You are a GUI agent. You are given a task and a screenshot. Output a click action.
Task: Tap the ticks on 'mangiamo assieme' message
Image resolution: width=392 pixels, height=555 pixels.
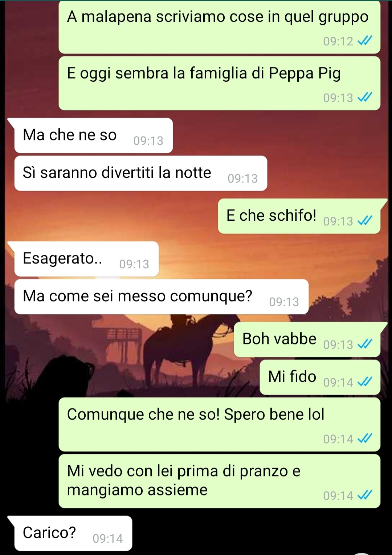tap(364, 495)
